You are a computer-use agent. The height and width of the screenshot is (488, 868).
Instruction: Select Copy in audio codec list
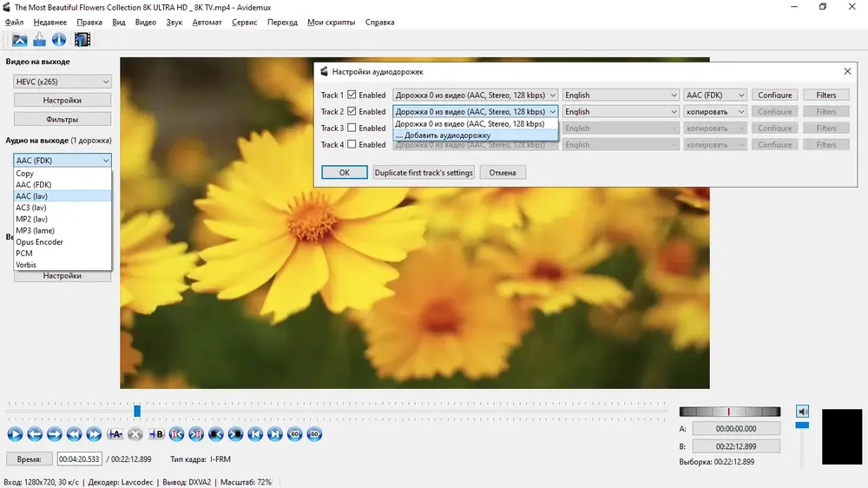coord(62,174)
